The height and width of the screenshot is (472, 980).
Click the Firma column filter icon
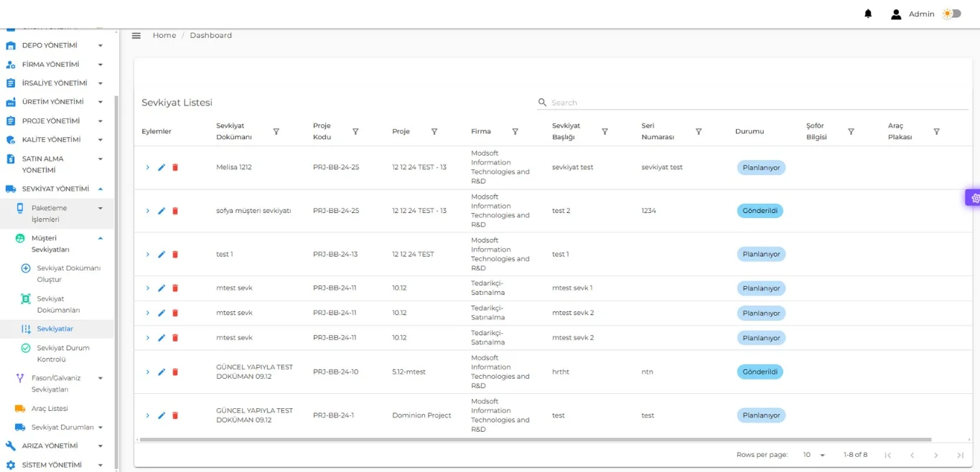[x=515, y=132]
